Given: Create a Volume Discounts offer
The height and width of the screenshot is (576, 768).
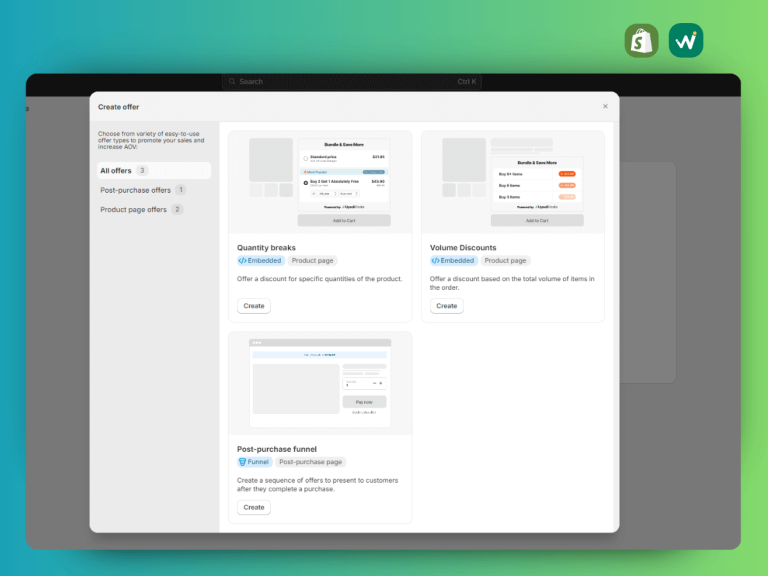Looking at the screenshot, I should 447,306.
